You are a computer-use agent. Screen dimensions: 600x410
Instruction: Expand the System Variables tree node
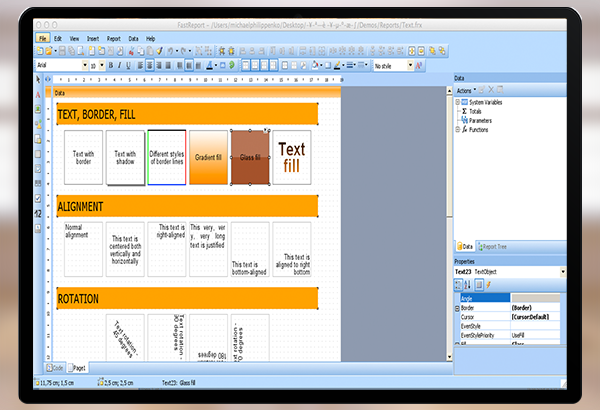[458, 101]
